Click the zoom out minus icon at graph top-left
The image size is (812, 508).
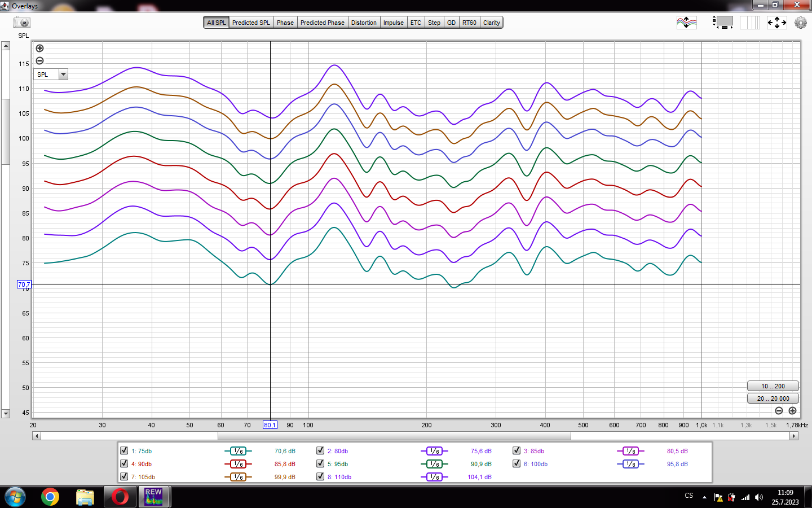click(x=39, y=61)
